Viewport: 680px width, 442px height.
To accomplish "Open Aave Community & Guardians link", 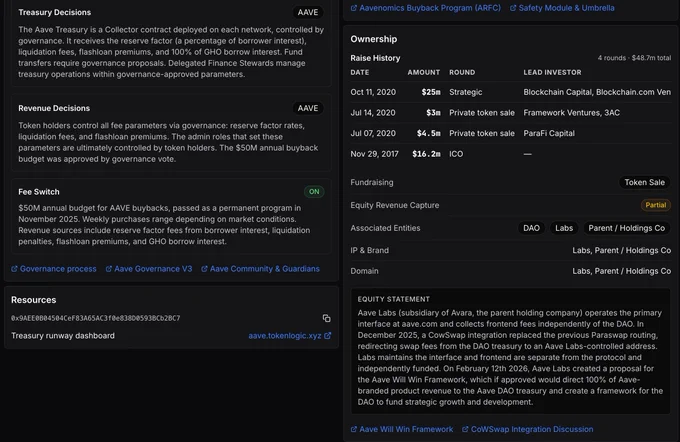I will click(x=260, y=269).
